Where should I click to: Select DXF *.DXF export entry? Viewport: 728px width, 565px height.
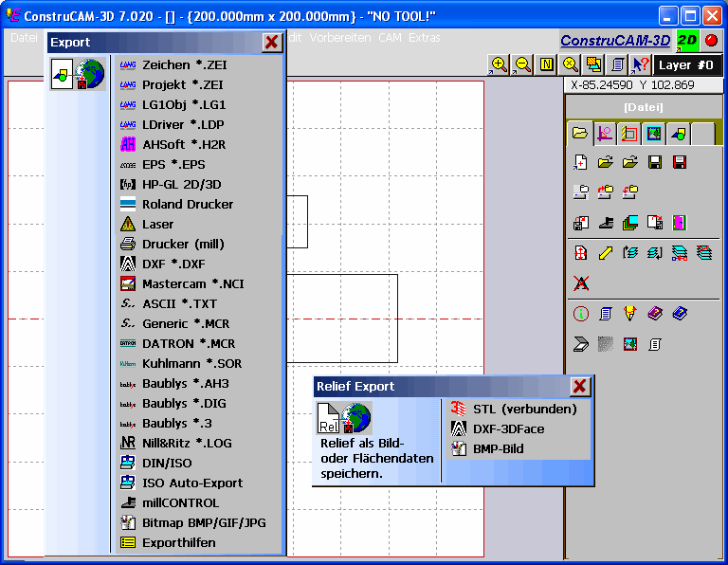tap(173, 264)
